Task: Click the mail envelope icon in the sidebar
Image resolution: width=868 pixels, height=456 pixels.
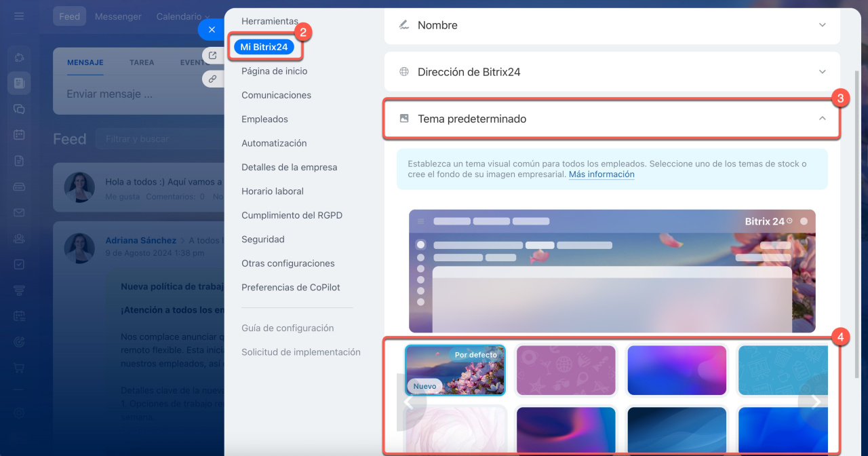Action: [19, 212]
